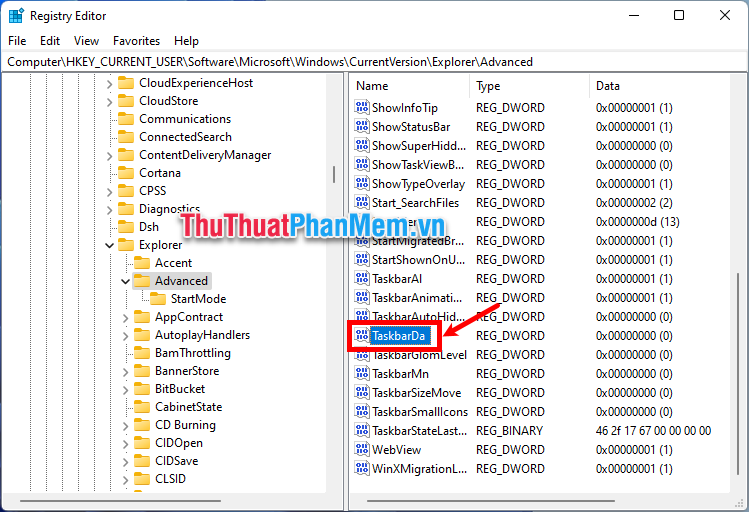Click the 0x00000002 (2) data cell

(634, 203)
